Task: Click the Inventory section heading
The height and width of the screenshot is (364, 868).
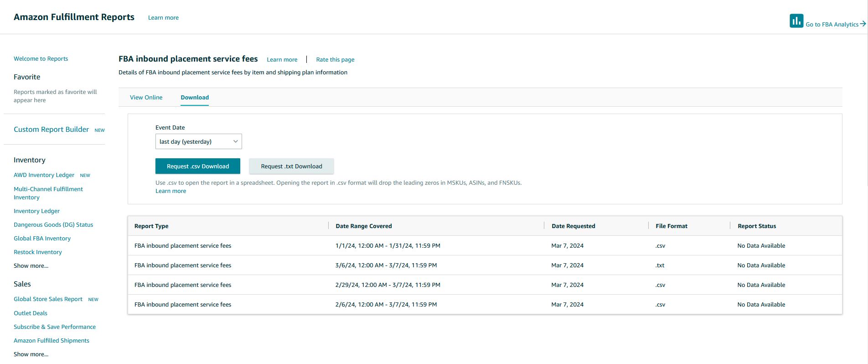Action: point(30,160)
